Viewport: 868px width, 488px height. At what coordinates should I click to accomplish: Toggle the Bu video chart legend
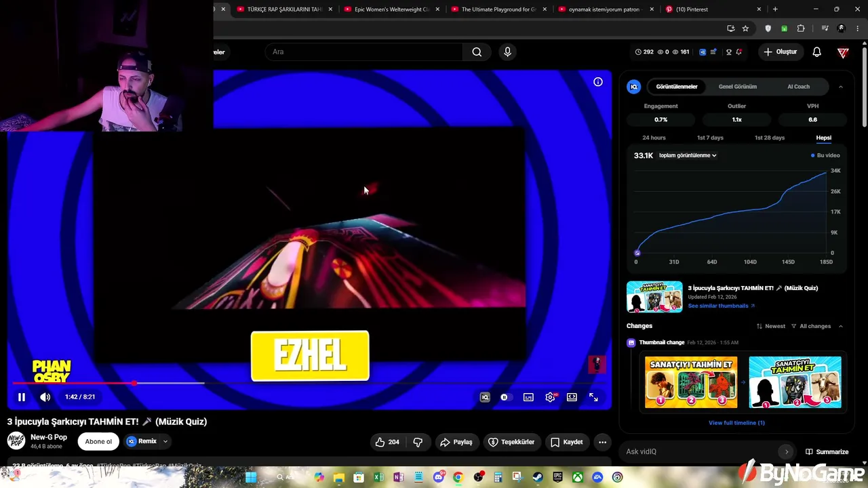pos(825,155)
